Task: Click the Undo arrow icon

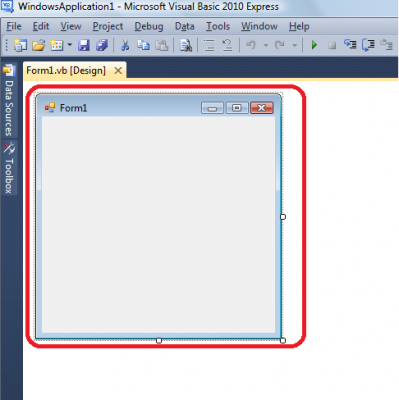Action: [251, 45]
